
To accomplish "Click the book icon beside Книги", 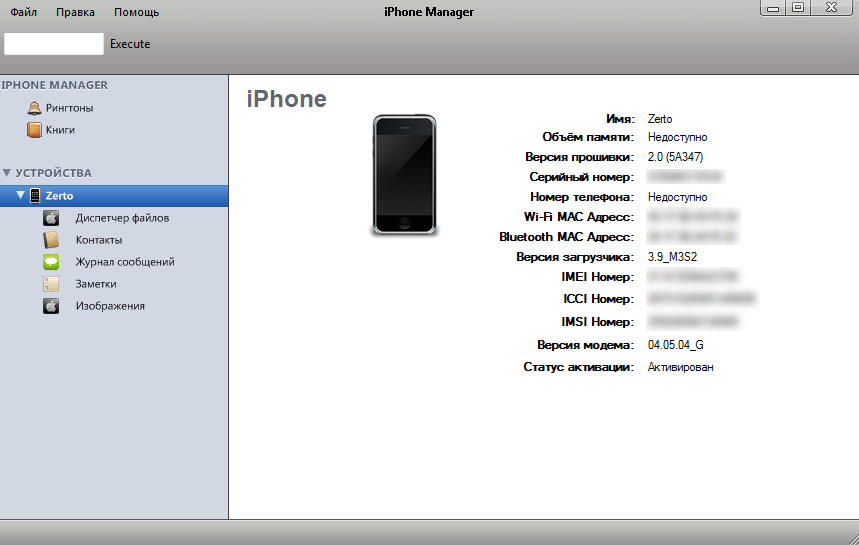I will (x=34, y=130).
